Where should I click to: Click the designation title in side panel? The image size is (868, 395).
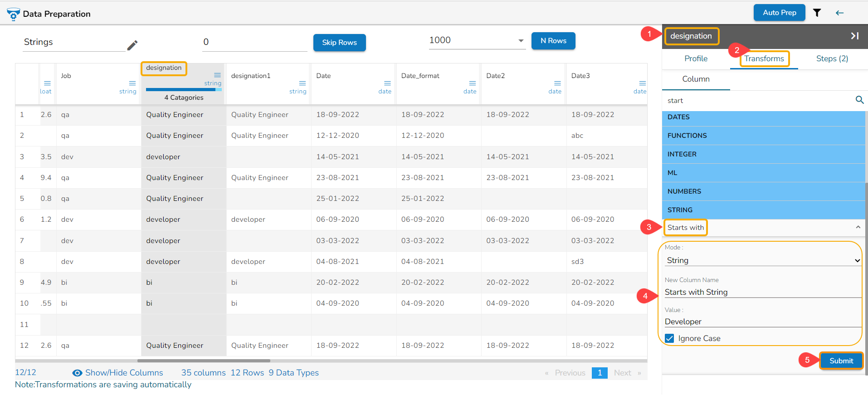click(x=691, y=36)
